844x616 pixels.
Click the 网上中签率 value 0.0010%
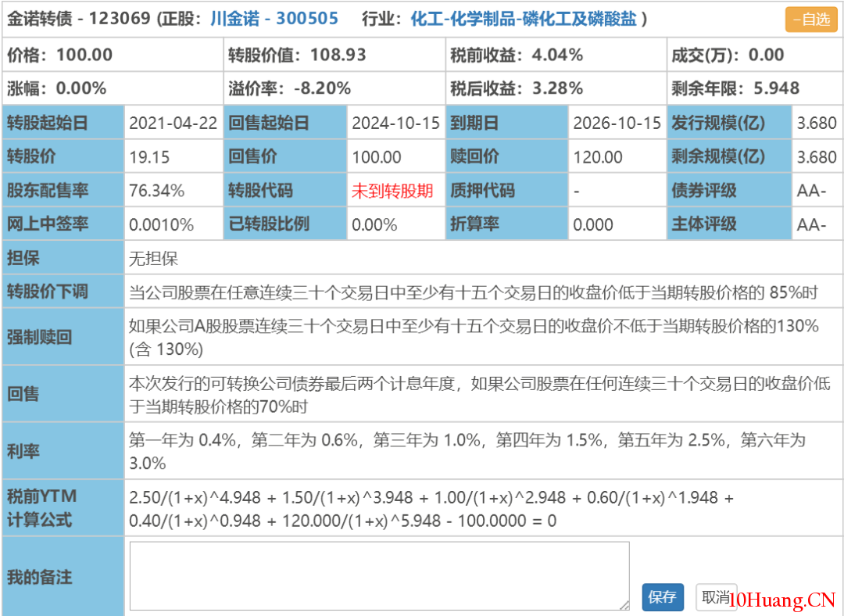pyautogui.click(x=162, y=224)
